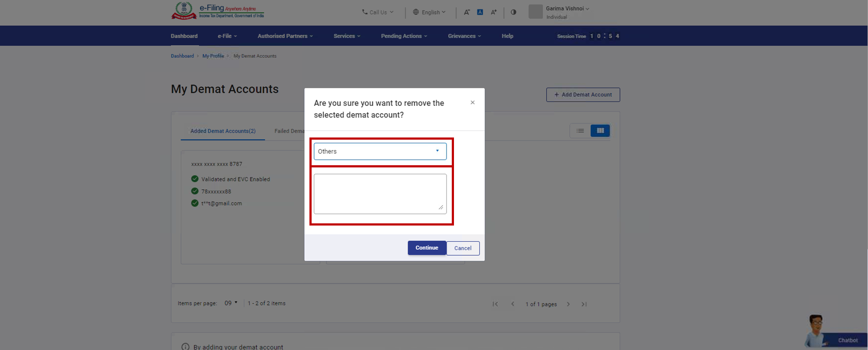Open the e-File menu
This screenshot has width=868, height=350.
coord(227,36)
